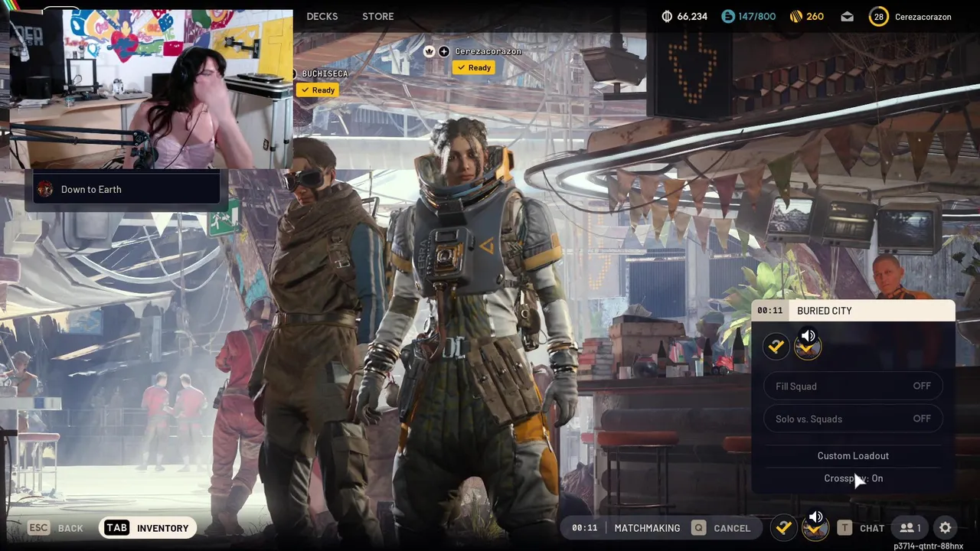Click the crown party leader icon
Screen dimensions: 980x551
pyautogui.click(x=430, y=51)
